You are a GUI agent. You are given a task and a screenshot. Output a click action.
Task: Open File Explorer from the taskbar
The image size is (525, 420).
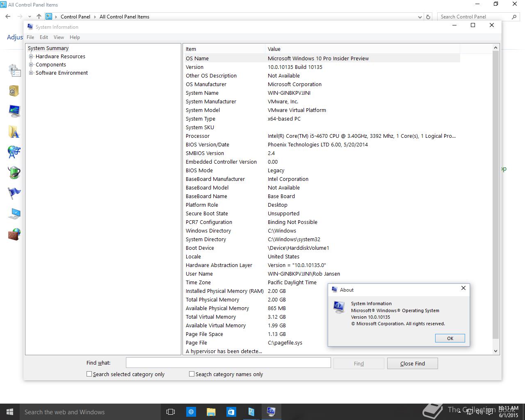(x=211, y=412)
